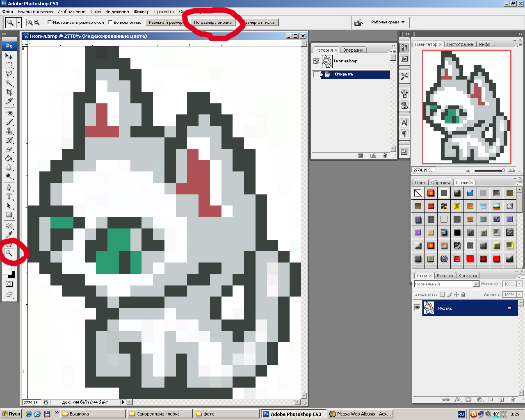The image size is (525, 420).
Task: Switch to the Операции tab
Action: pos(353,50)
